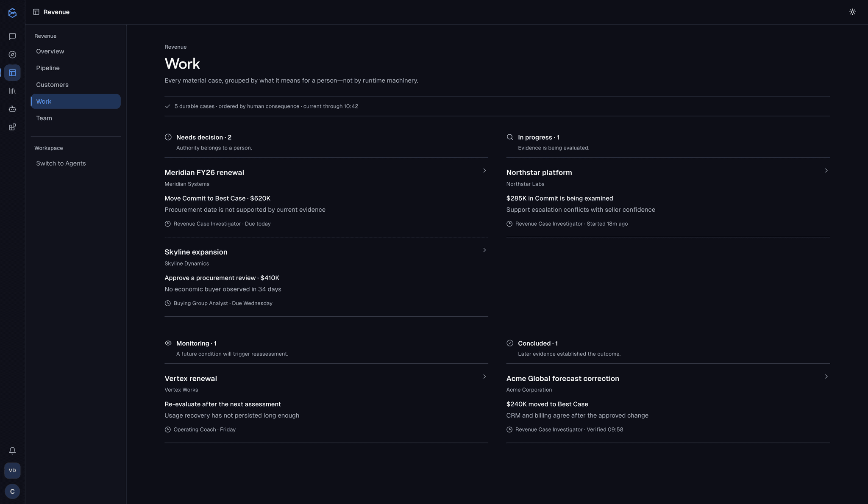
Task: Click the Concluded check-circle icon
Action: coord(510,343)
